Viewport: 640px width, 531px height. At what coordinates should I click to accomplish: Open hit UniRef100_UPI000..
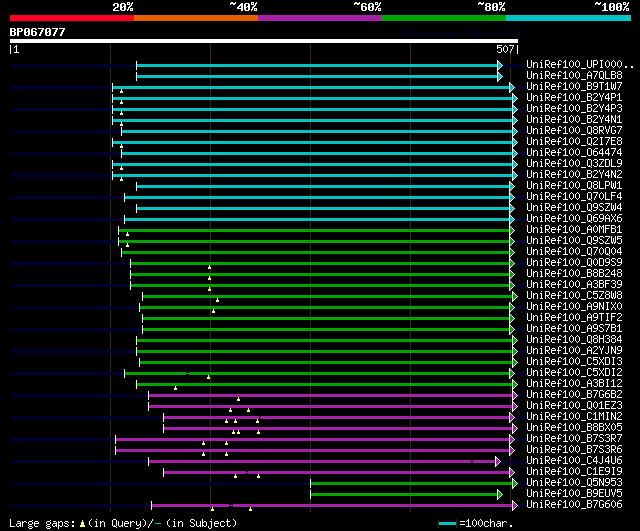tap(580, 64)
